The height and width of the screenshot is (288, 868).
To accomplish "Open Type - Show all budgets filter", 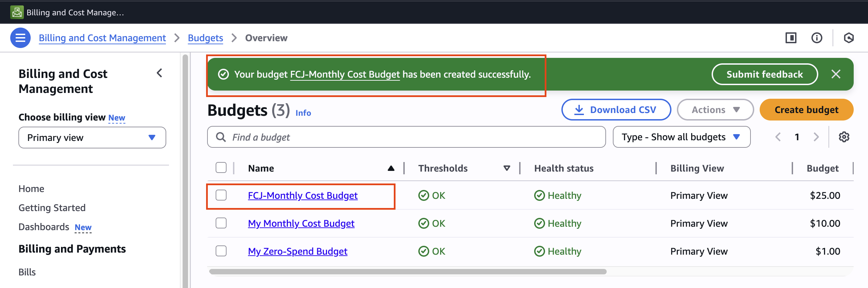I will pos(681,137).
